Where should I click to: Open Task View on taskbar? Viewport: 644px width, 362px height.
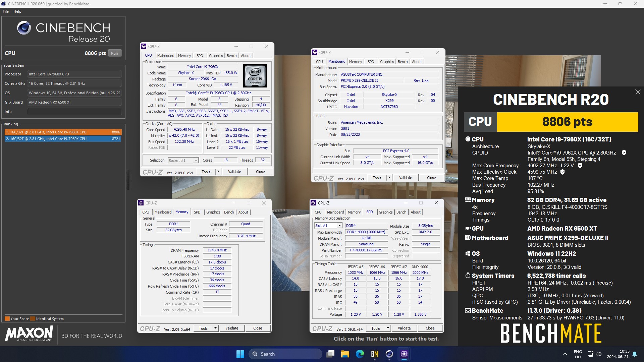(x=331, y=354)
